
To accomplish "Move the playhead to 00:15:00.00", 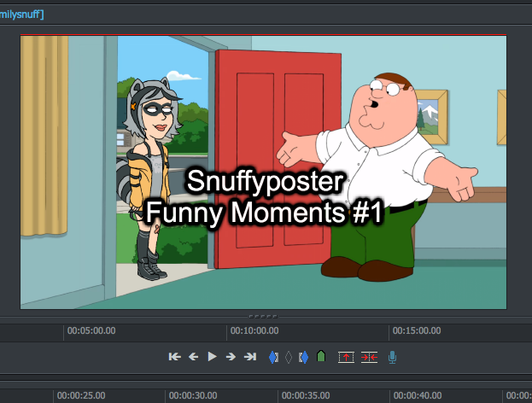I will 417,330.
